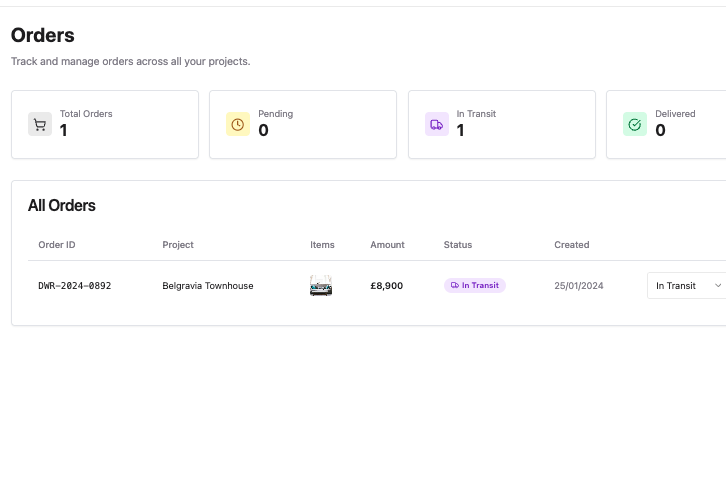Viewport: 726px width, 481px height.
Task: Click the clock icon in Pending card
Action: pyautogui.click(x=238, y=125)
